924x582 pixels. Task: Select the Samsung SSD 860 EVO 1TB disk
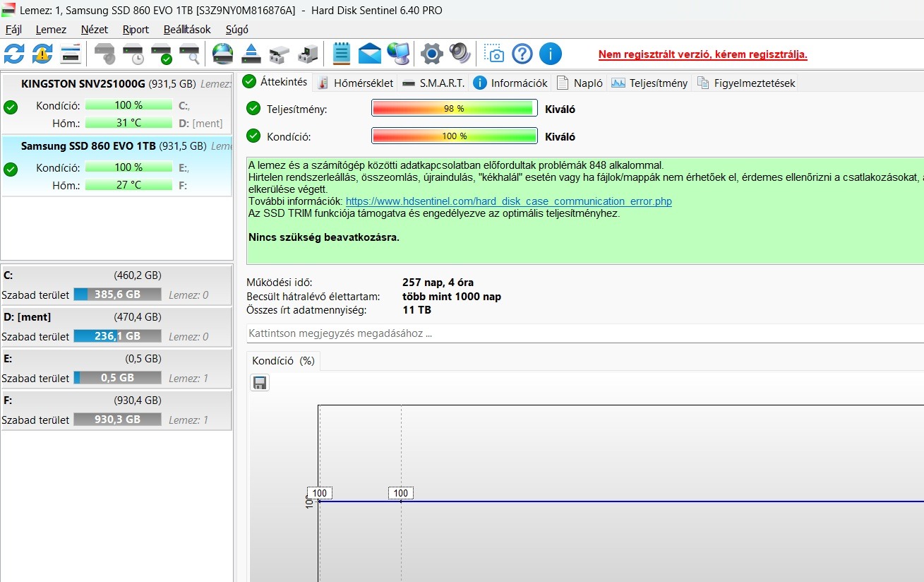tap(116, 166)
